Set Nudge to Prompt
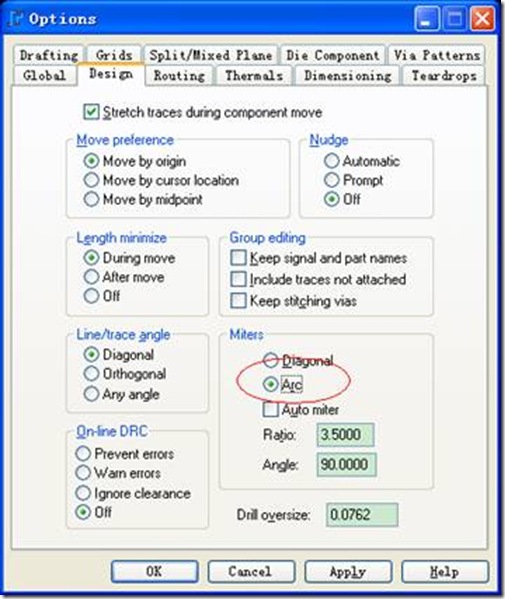Viewport: 505px width, 599px height. (332, 180)
